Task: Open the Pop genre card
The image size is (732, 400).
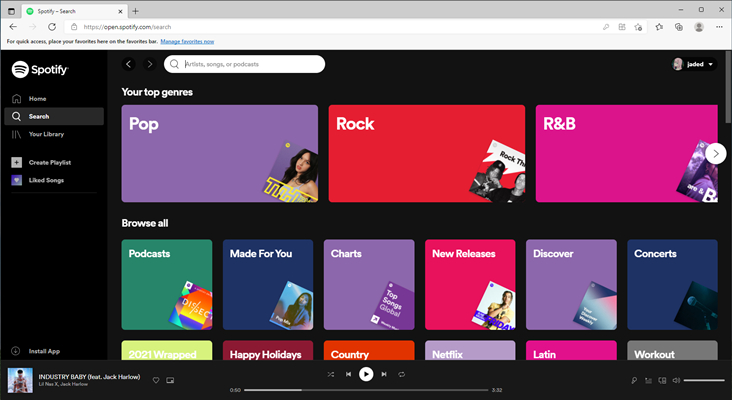Action: [219, 154]
